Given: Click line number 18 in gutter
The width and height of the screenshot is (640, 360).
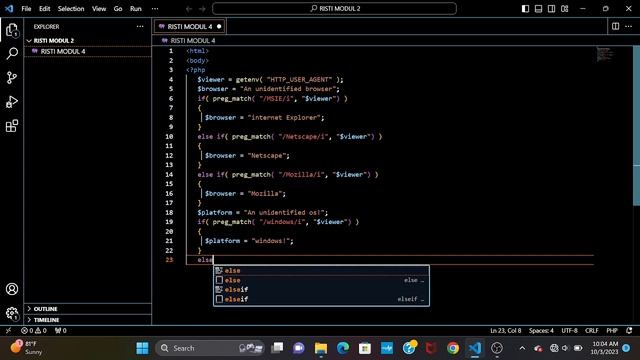Looking at the screenshot, I should tap(169, 212).
